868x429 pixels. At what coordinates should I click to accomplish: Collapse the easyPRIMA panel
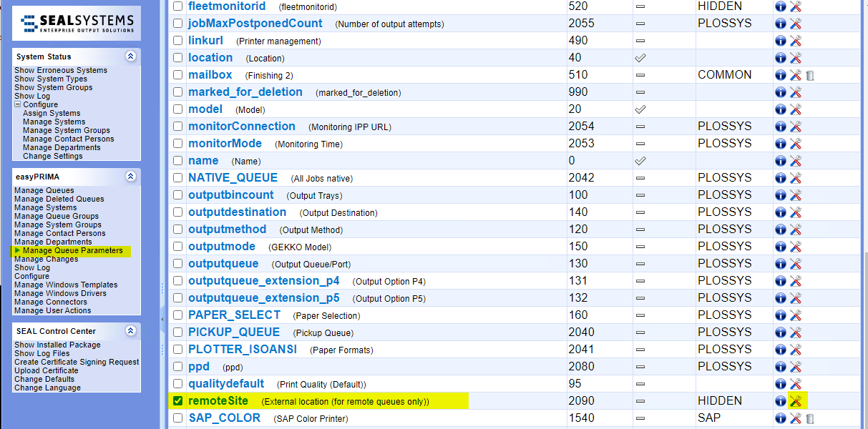click(x=130, y=176)
